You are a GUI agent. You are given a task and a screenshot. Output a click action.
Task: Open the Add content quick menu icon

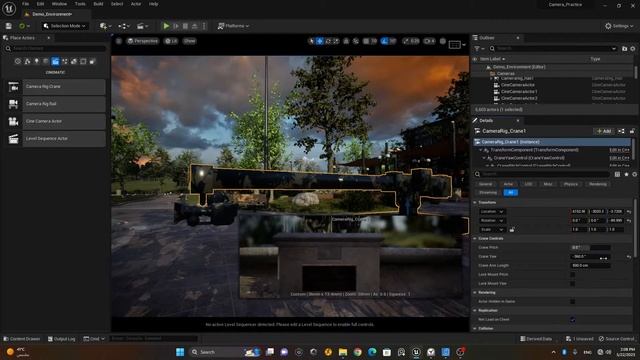tap(105, 26)
